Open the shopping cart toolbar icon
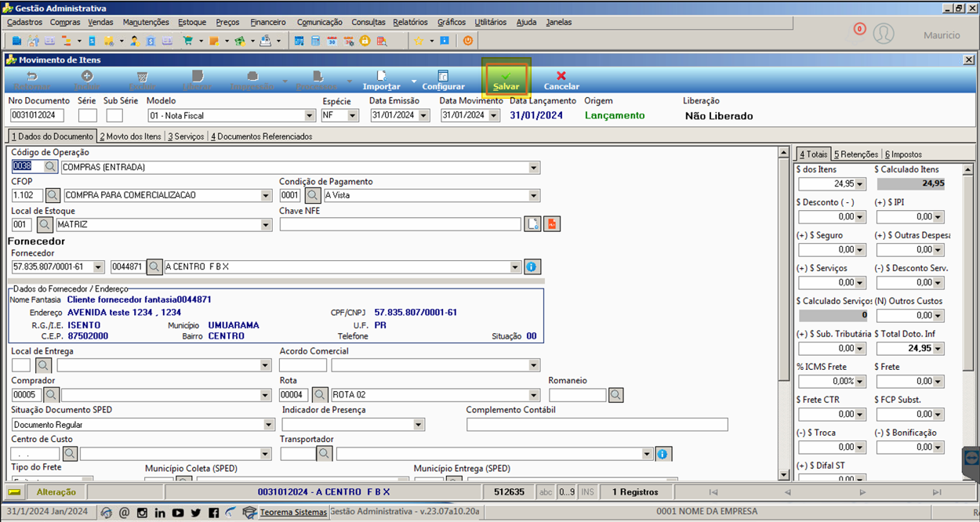 point(188,40)
